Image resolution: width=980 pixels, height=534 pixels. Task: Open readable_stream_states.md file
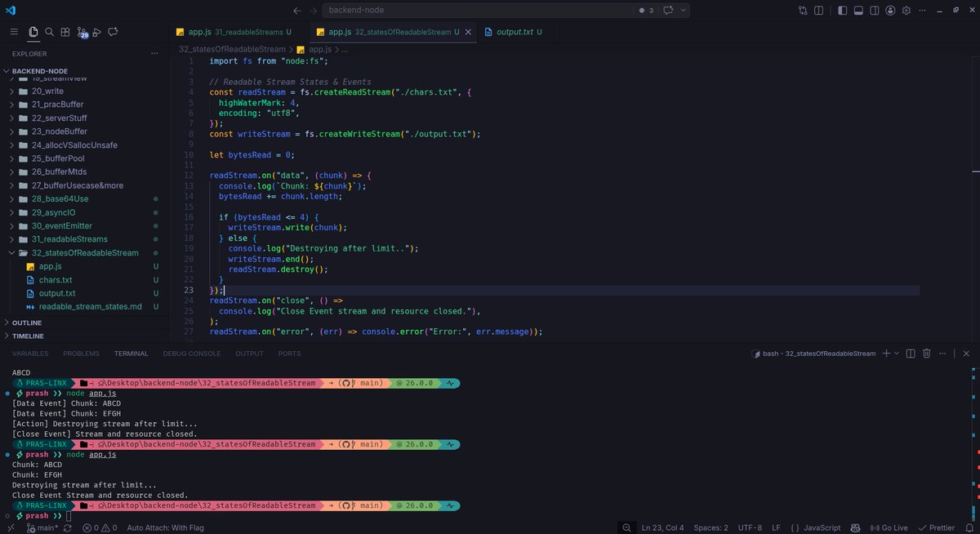pos(83,307)
